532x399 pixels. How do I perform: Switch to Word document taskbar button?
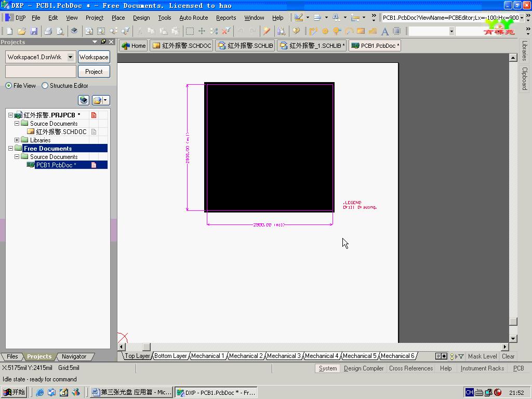131,392
